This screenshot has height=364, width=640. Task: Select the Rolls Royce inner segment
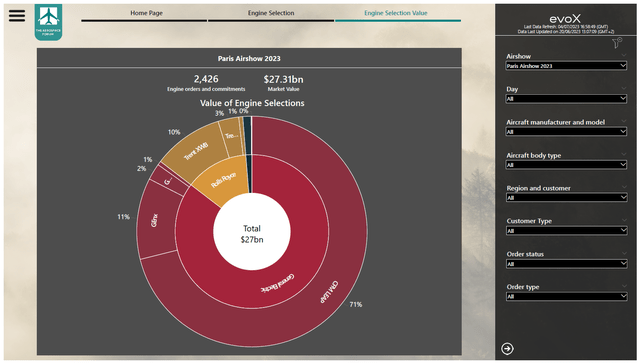click(x=224, y=180)
